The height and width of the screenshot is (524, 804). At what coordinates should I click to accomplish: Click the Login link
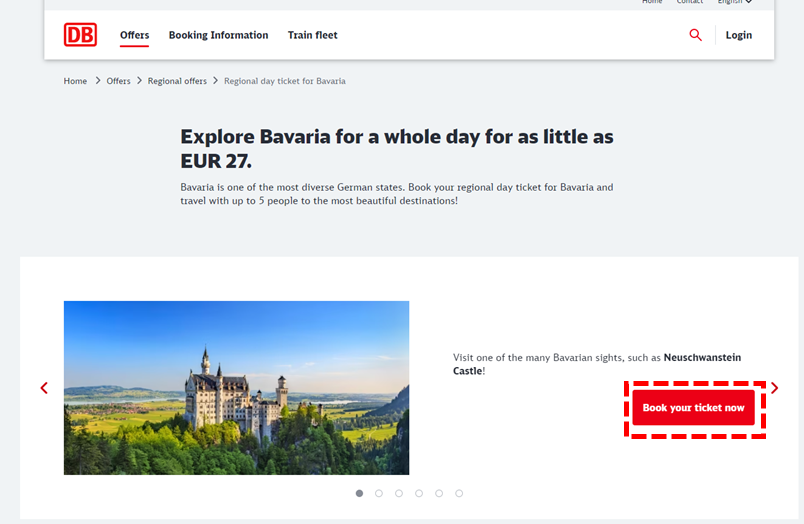(738, 35)
